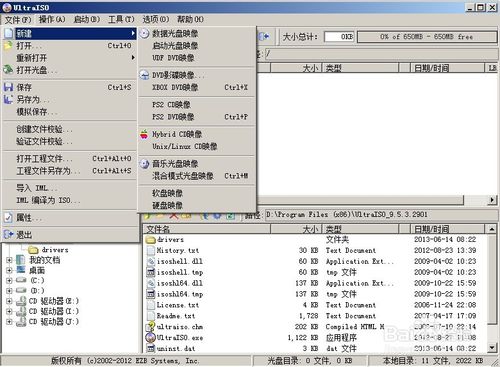The height and width of the screenshot is (367, 500).
Task: Click the DVD icon beside DVD影碟映像
Action: 144,75
